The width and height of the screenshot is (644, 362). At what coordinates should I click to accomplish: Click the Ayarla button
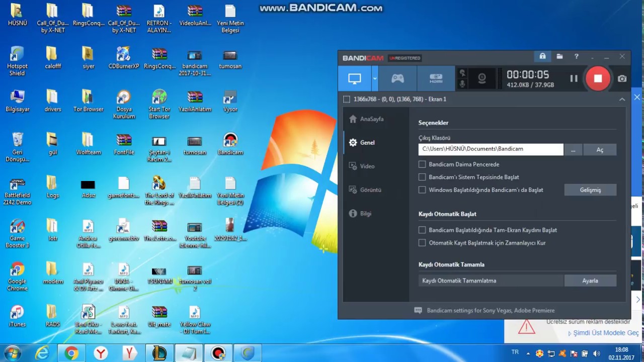tap(590, 281)
